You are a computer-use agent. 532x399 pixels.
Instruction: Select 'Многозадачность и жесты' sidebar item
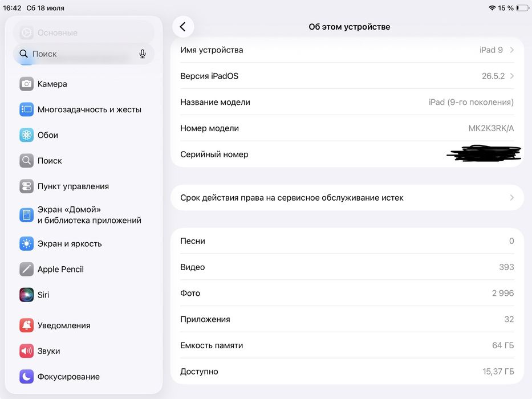89,109
